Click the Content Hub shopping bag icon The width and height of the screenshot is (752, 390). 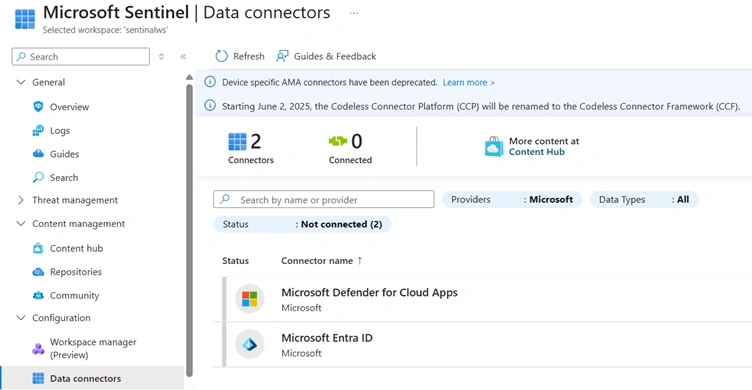tap(494, 146)
